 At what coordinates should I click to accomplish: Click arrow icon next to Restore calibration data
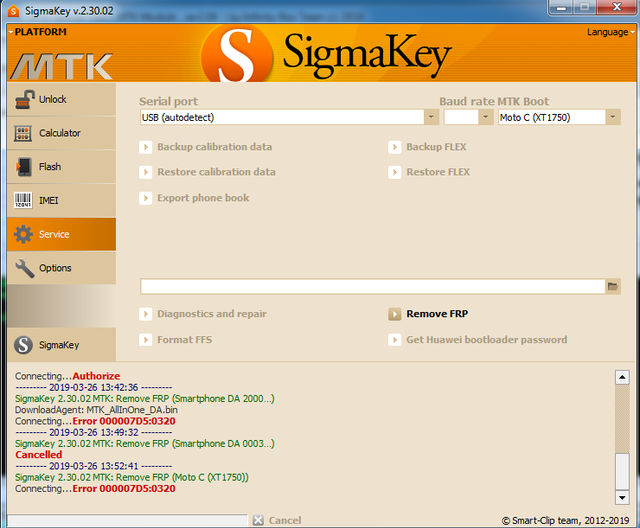point(145,172)
